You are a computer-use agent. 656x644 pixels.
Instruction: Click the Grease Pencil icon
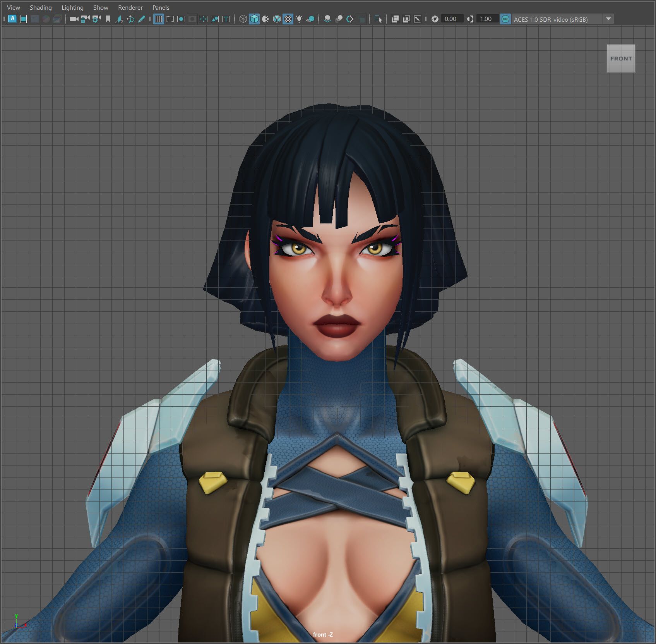click(142, 19)
